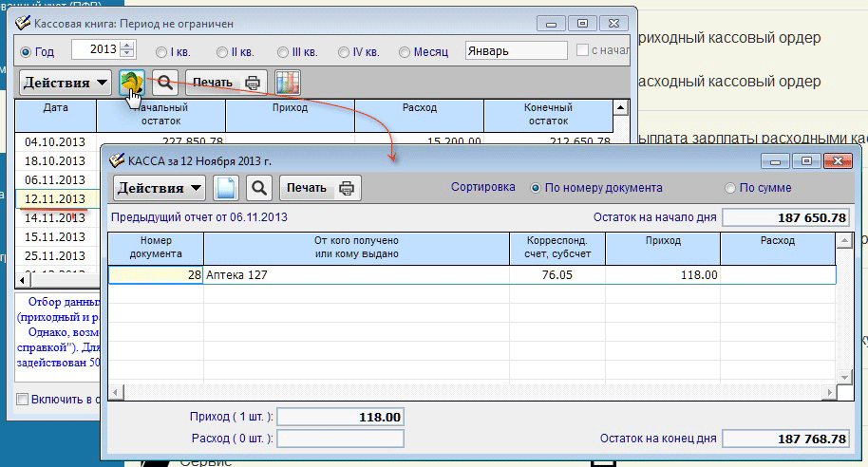
Task: Click Печать button in КАССА window
Action: (x=320, y=188)
